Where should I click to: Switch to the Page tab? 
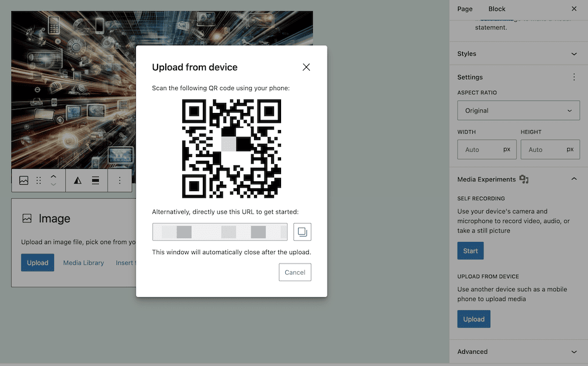tap(465, 9)
